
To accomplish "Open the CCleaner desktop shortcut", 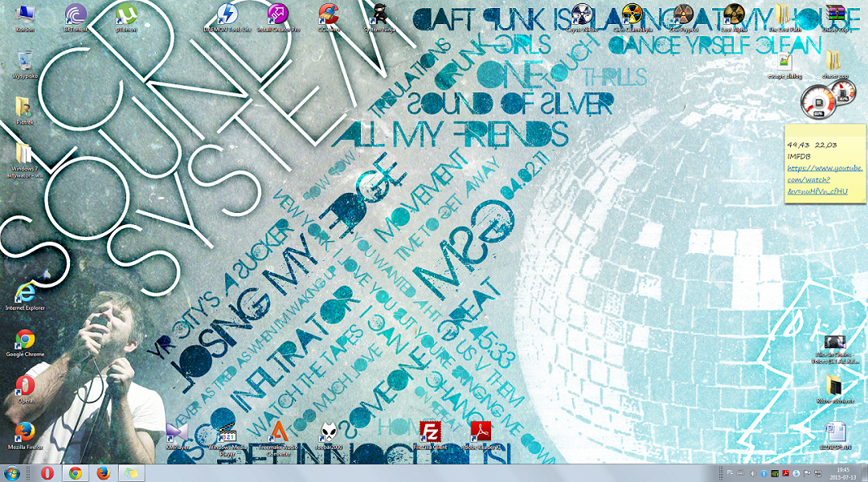I will [329, 17].
